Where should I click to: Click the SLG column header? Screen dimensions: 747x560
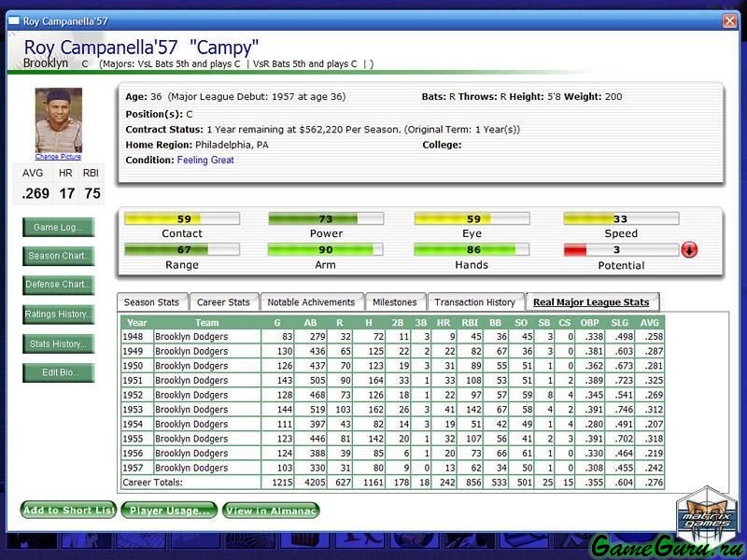click(x=620, y=322)
